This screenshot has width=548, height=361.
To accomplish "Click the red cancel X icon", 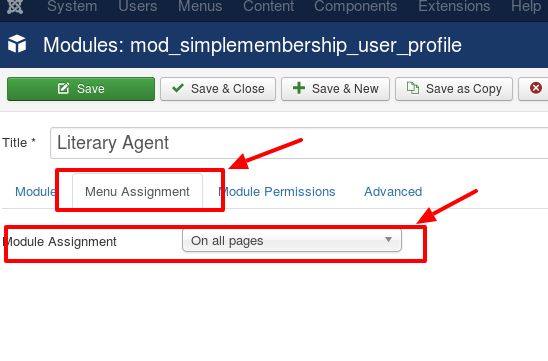I will tap(536, 88).
